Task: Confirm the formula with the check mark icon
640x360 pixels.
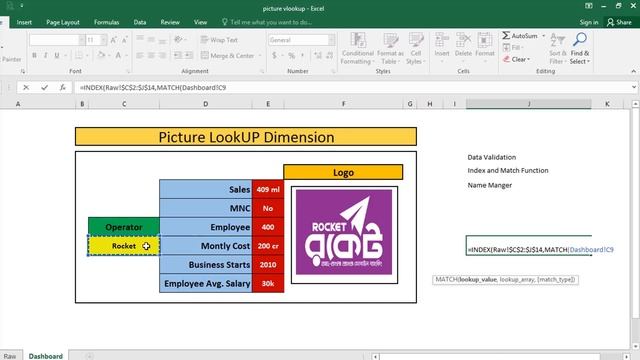Action: [44, 87]
